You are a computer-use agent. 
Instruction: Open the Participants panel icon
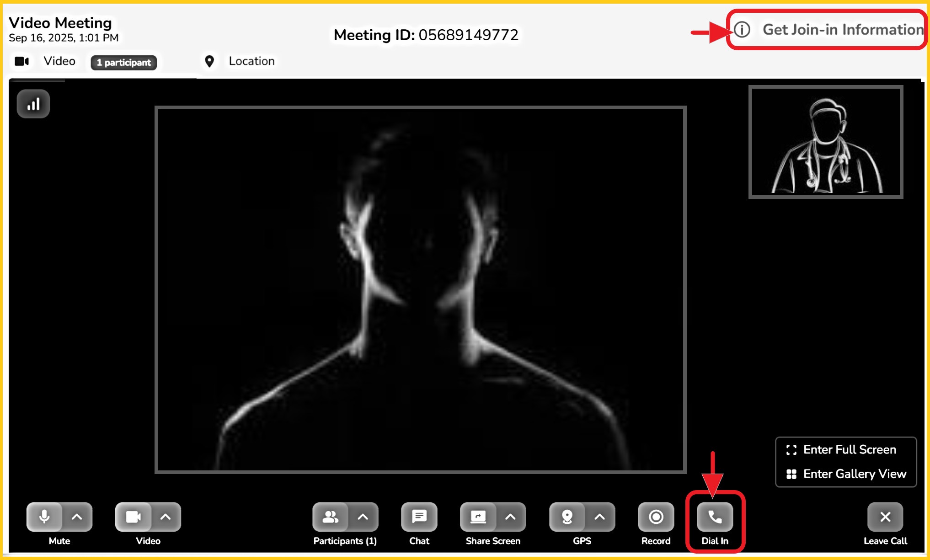click(x=330, y=517)
